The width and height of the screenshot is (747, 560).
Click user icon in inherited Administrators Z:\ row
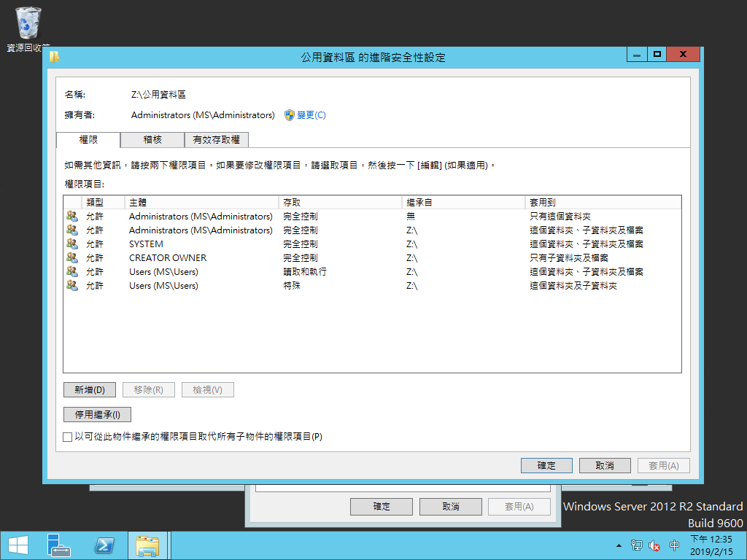click(x=72, y=230)
